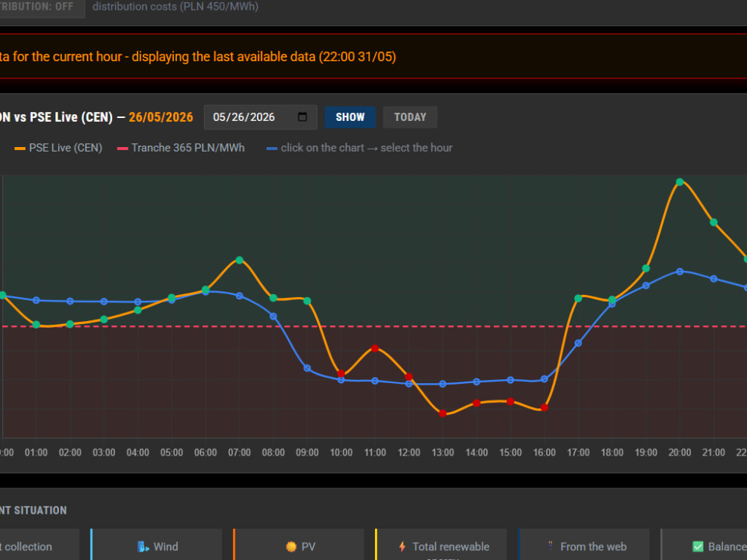Click the 13:00 x-axis label
747x560 pixels.
442,452
